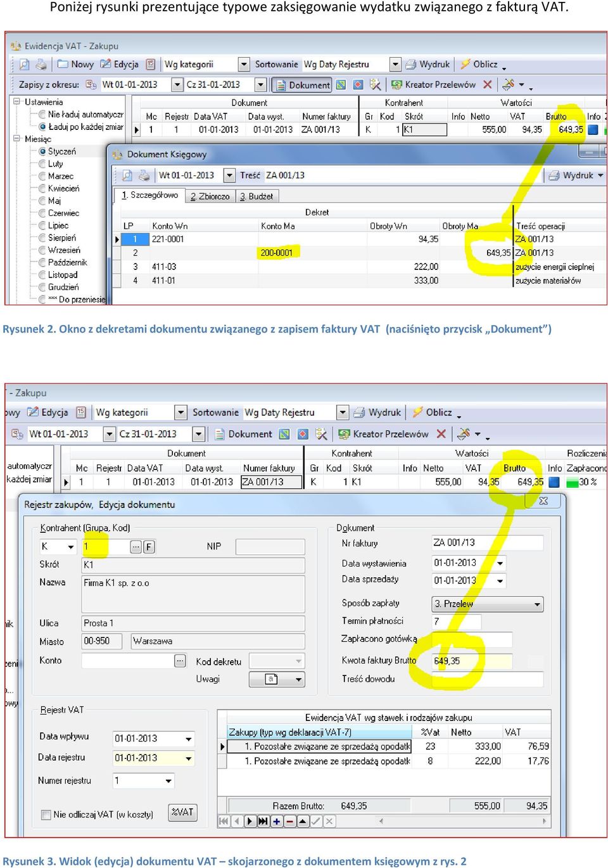Click the red X delete icon in Rysunek 3 toolbar
This screenshot has height=868, width=608.
[441, 434]
